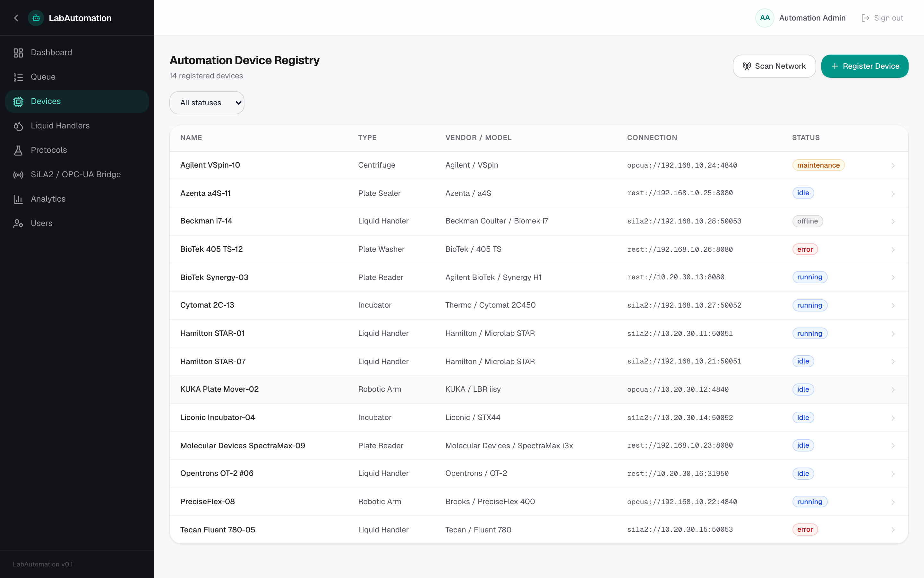Click the error badge for Tecan Fluent 780-05
The image size is (924, 578).
[x=805, y=530]
